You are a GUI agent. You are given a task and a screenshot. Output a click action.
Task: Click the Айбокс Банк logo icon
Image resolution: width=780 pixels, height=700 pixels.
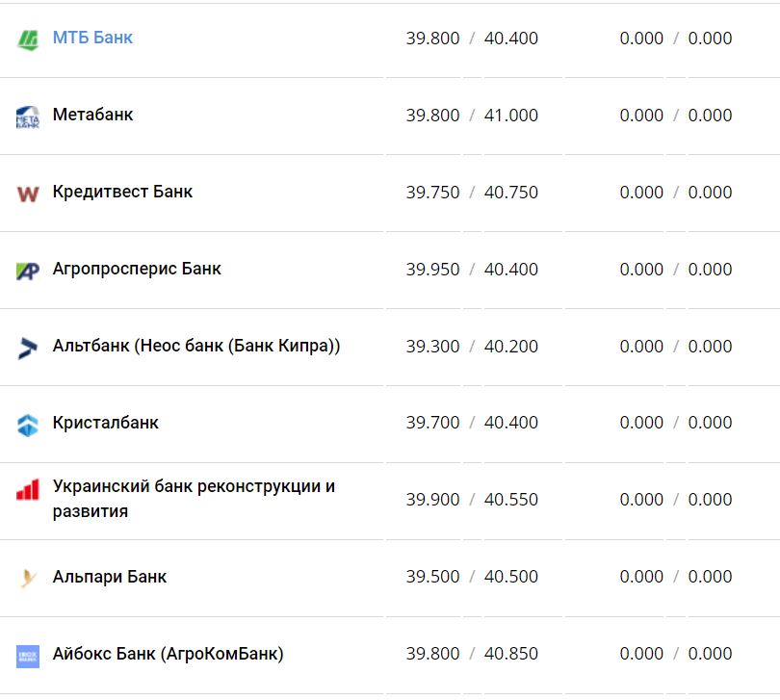point(28,656)
